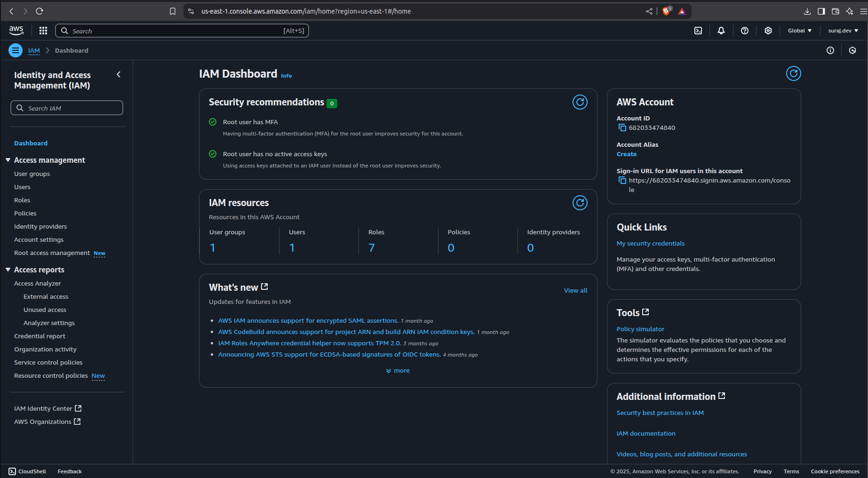868x478 pixels.
Task: Open the AWS services grid menu
Action: pyautogui.click(x=43, y=31)
